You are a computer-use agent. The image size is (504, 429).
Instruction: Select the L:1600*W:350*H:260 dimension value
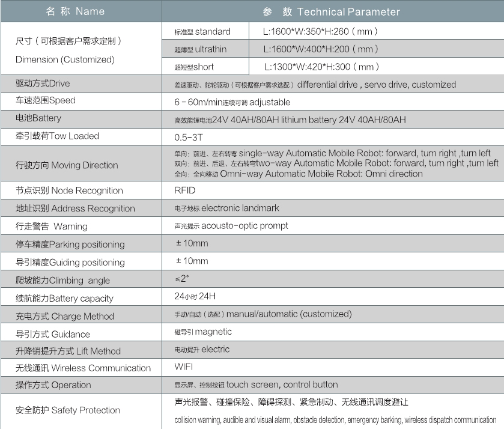pyautogui.click(x=320, y=31)
